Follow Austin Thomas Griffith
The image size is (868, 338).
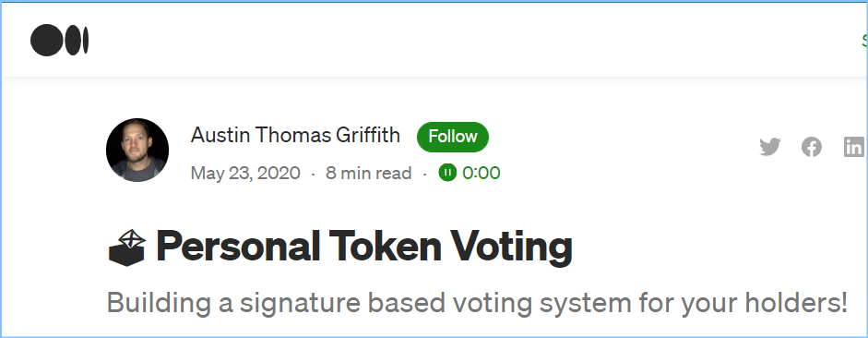(453, 137)
